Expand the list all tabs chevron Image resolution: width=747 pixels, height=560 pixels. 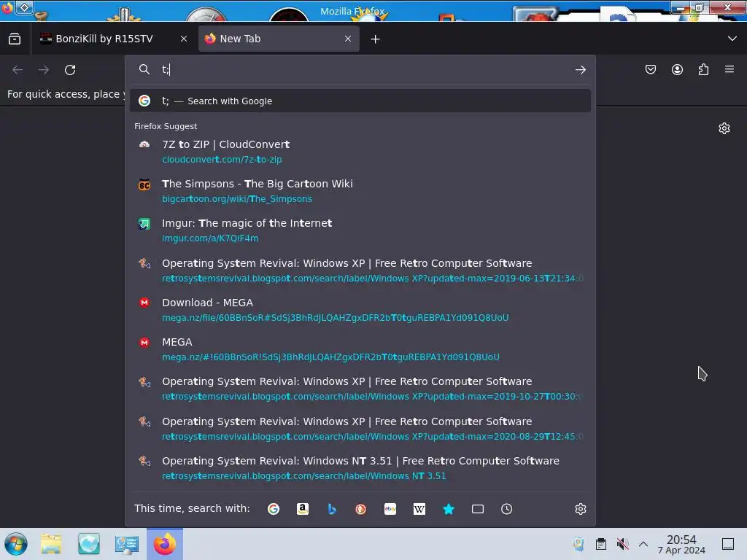(732, 39)
